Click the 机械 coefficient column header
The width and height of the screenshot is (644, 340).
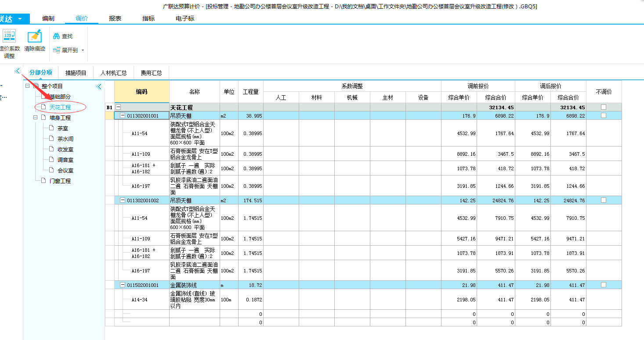[352, 97]
